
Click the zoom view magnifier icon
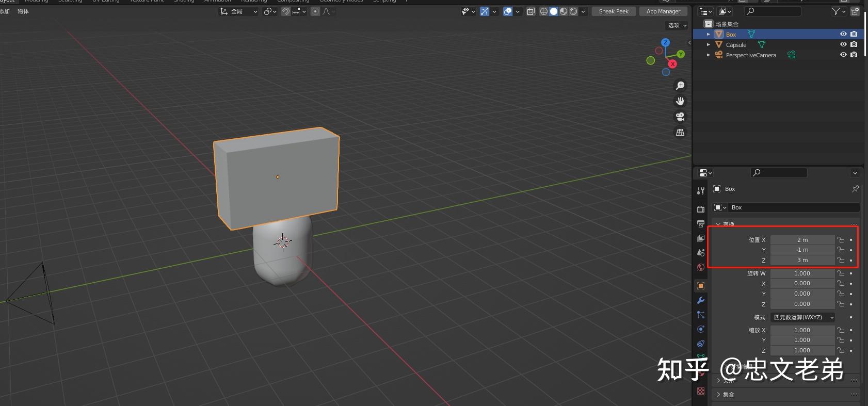pyautogui.click(x=680, y=85)
